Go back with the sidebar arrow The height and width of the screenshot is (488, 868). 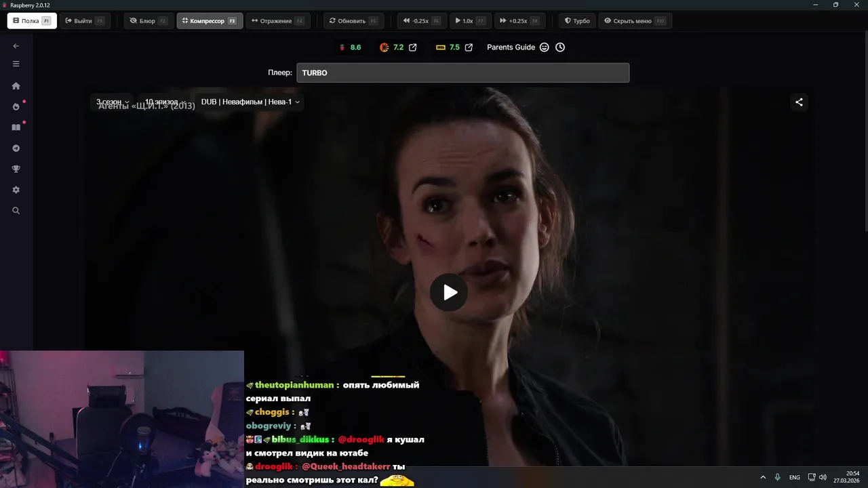[x=16, y=46]
